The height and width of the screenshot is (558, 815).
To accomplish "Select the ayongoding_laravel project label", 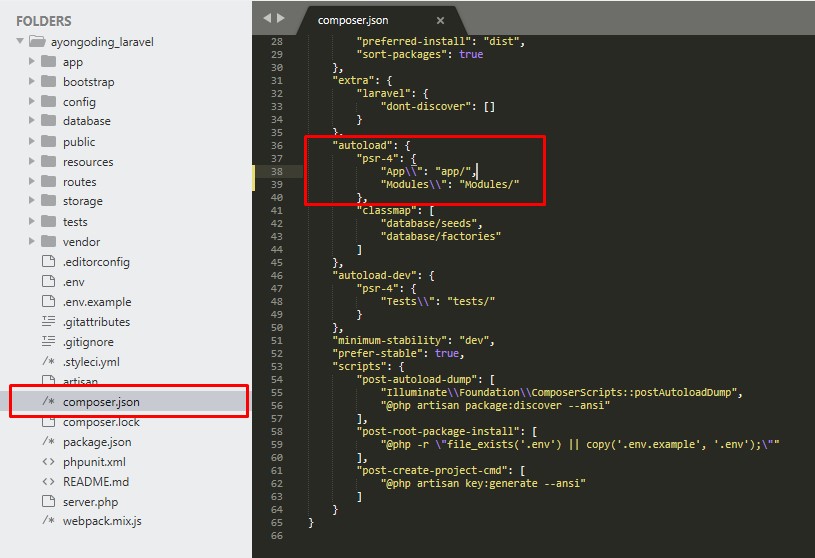I will point(102,42).
